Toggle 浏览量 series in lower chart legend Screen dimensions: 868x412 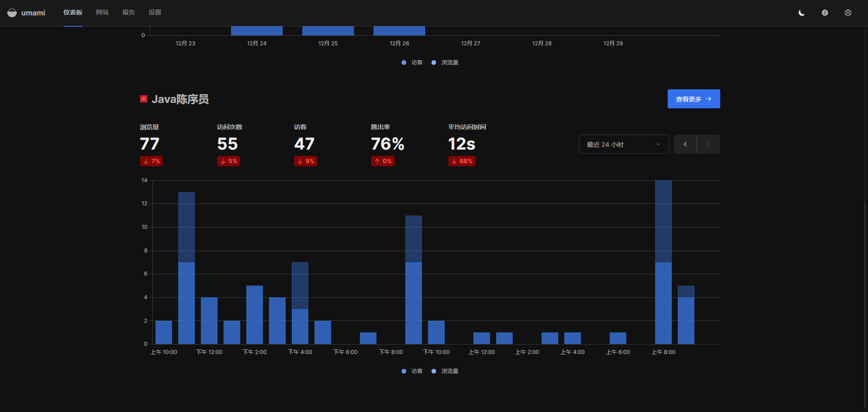[445, 371]
